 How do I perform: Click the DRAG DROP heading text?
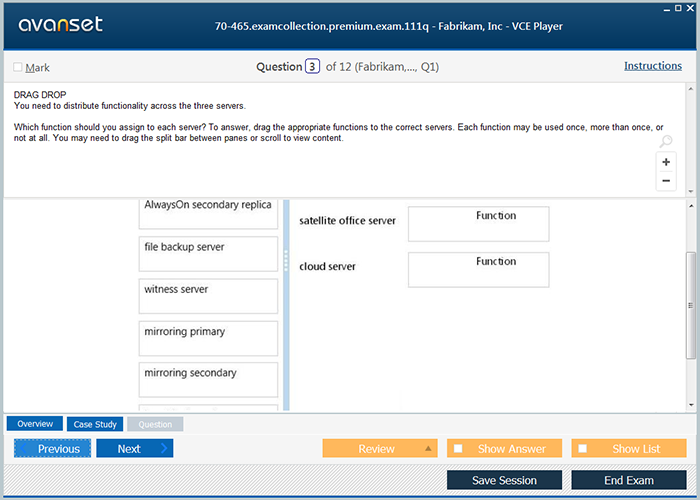coord(40,95)
